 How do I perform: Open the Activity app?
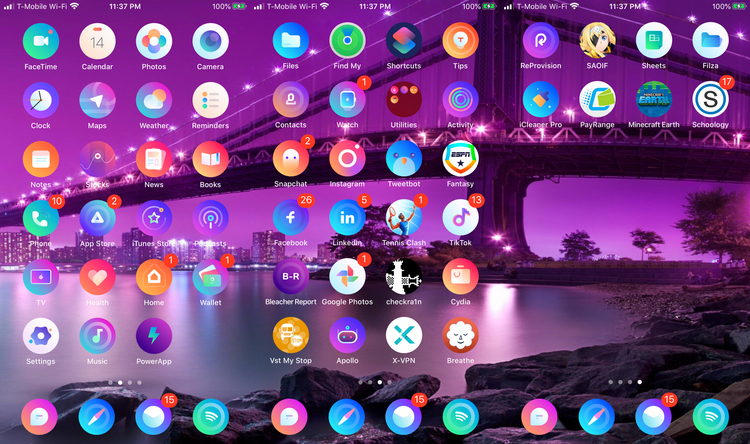(x=460, y=100)
